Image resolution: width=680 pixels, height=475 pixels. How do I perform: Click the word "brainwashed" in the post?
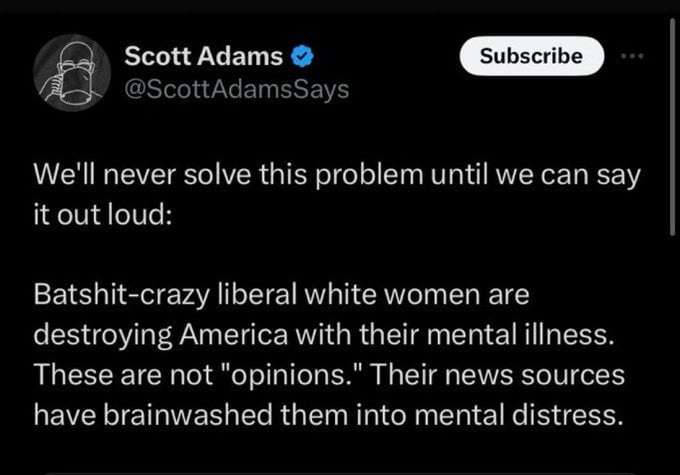click(x=188, y=414)
